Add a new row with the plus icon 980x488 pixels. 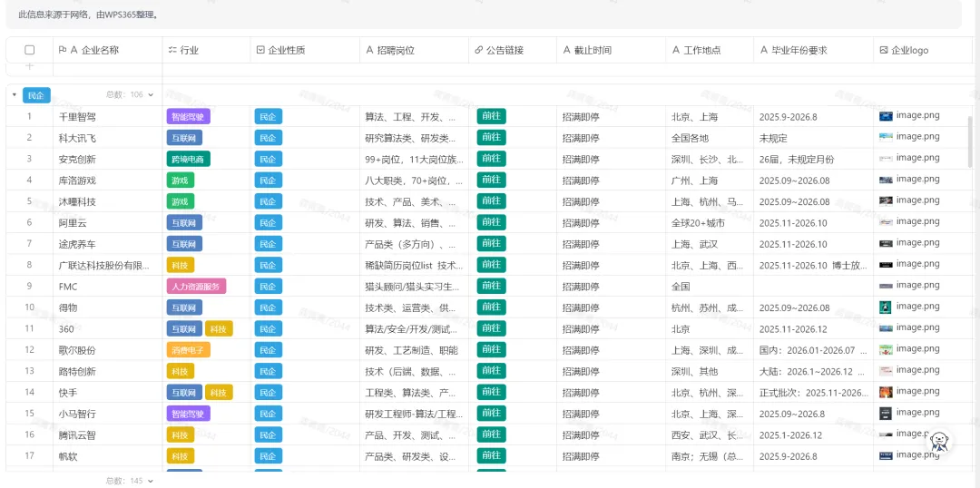[29, 66]
